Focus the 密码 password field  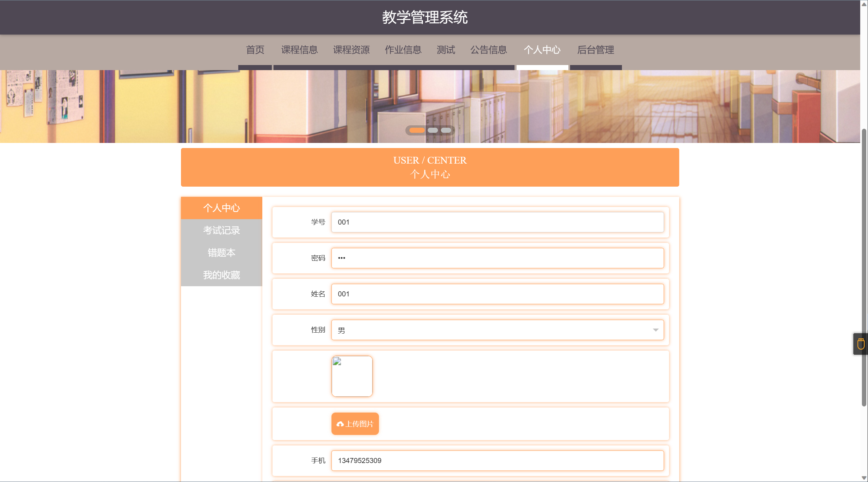click(497, 258)
